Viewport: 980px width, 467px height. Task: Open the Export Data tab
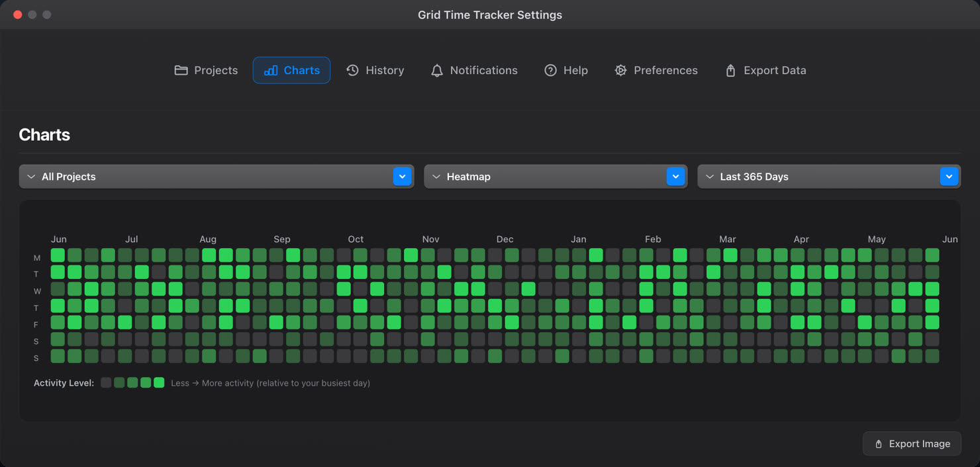pos(765,70)
